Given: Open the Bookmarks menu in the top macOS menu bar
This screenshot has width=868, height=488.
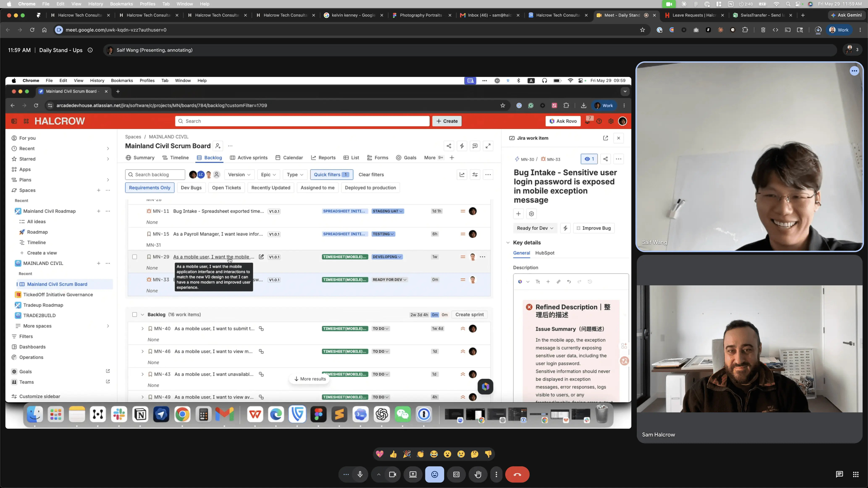Looking at the screenshot, I should pos(121,4).
